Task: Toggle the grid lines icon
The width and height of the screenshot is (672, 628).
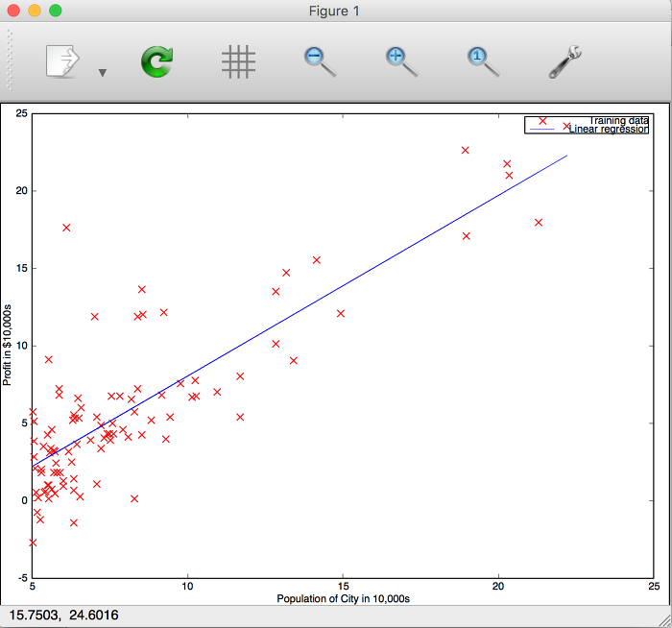Action: (238, 61)
